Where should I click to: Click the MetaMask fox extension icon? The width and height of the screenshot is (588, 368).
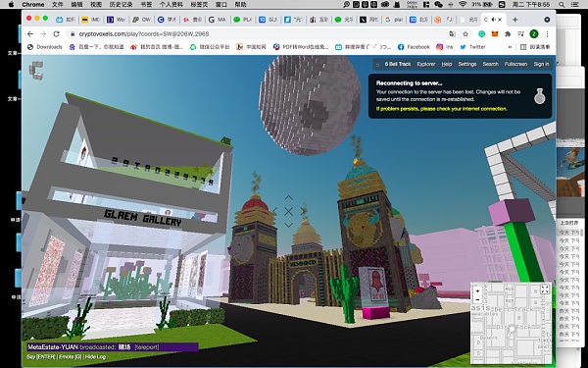(495, 34)
